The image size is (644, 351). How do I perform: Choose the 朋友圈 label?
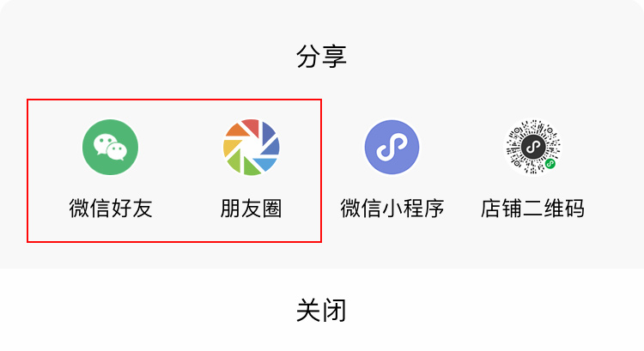251,209
